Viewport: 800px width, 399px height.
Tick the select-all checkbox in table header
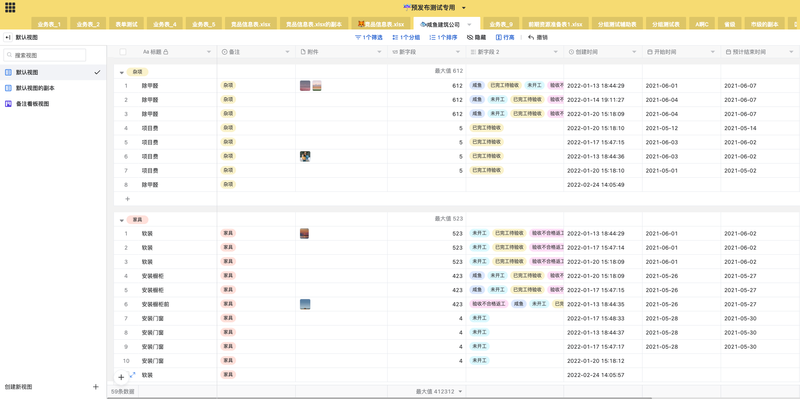pyautogui.click(x=122, y=52)
